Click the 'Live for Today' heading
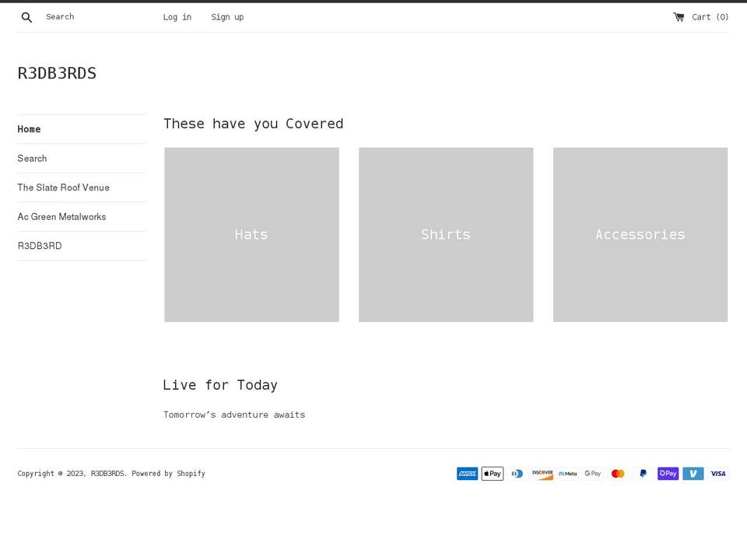 [x=220, y=385]
